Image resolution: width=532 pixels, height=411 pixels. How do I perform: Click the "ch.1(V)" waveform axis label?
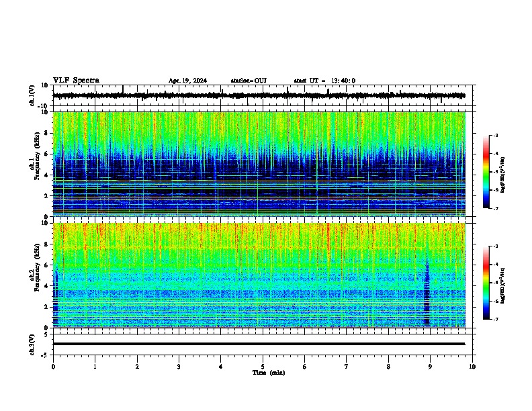[x=32, y=95]
